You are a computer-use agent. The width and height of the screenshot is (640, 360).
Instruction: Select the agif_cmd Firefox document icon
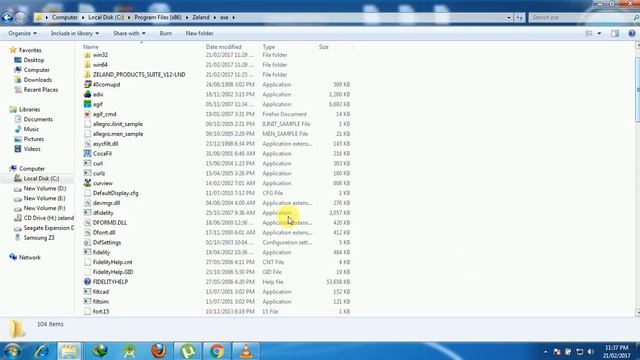point(87,114)
